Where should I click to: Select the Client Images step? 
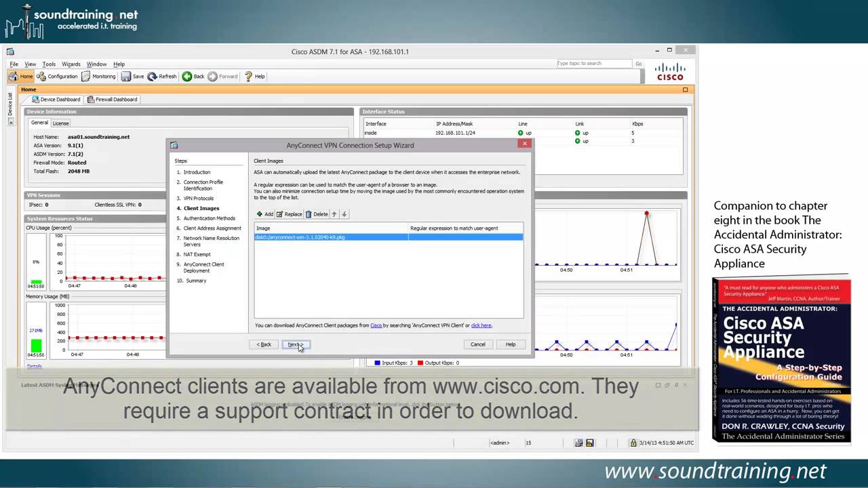(201, 208)
